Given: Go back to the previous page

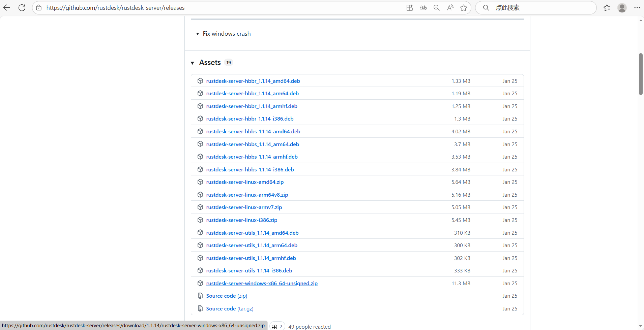Looking at the screenshot, I should (7, 8).
